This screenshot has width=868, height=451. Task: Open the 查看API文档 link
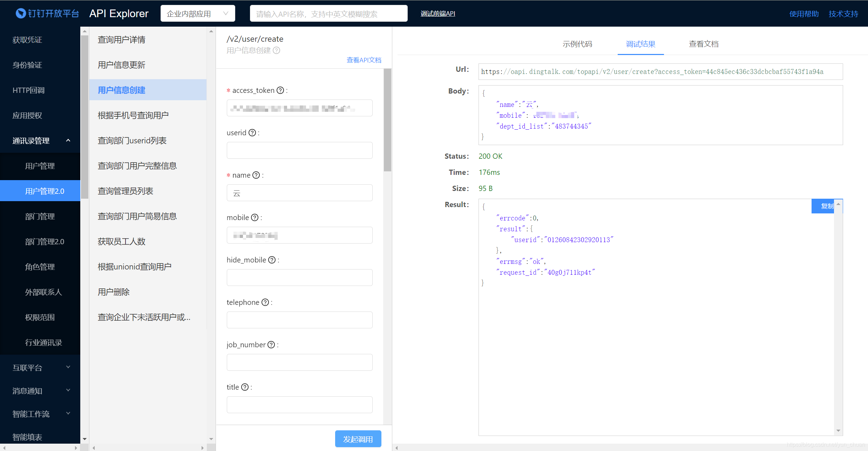[x=364, y=60]
